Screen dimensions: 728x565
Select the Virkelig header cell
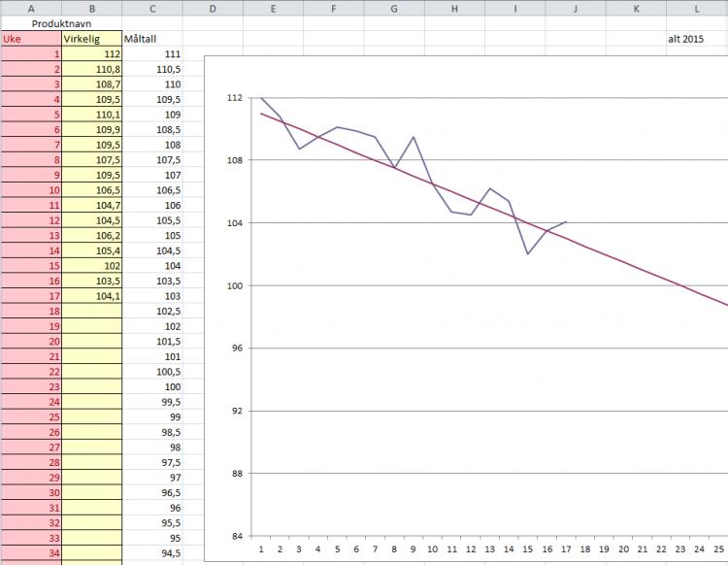pos(92,39)
